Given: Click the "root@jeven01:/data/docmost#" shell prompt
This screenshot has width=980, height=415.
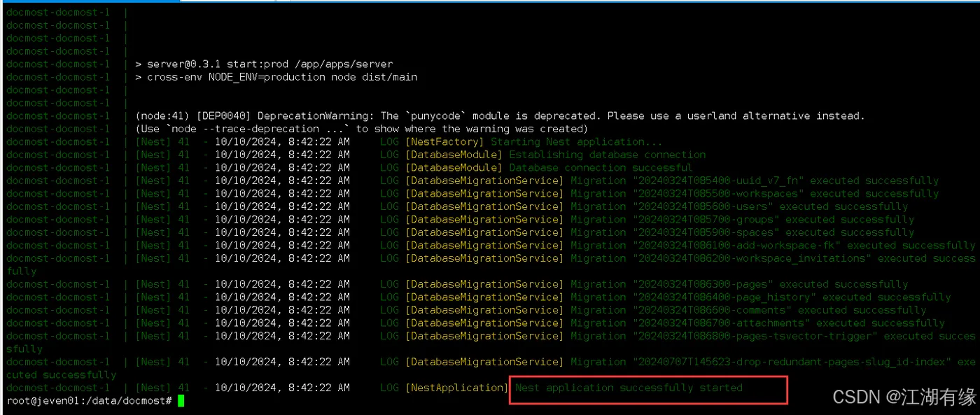Looking at the screenshot, I should point(90,400).
